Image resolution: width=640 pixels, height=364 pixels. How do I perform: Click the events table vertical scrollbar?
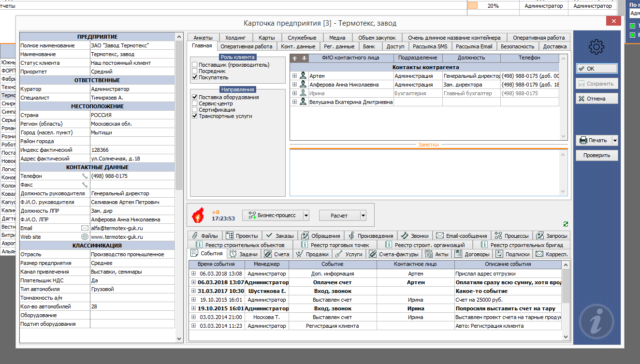coord(566,300)
